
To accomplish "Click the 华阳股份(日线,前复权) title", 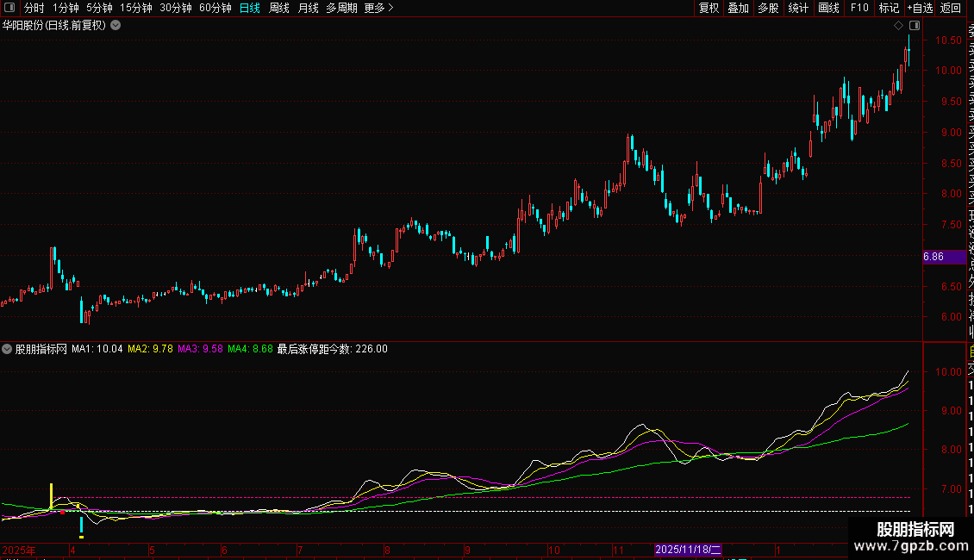I will click(x=54, y=26).
